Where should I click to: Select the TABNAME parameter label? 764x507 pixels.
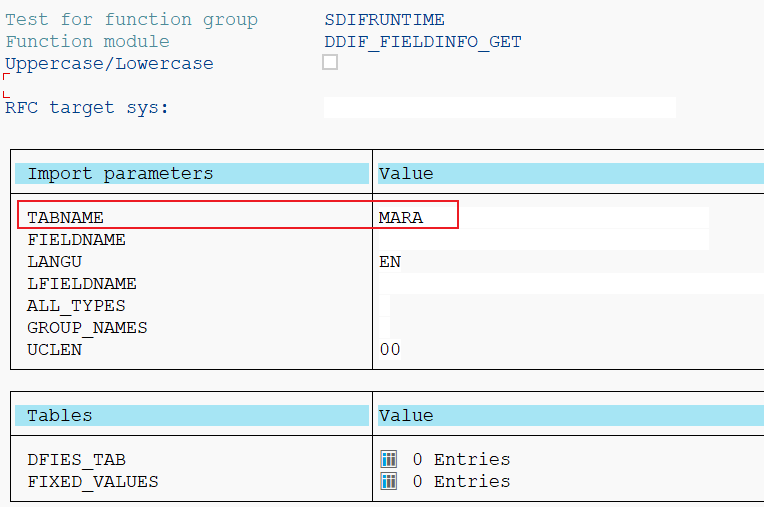65,218
